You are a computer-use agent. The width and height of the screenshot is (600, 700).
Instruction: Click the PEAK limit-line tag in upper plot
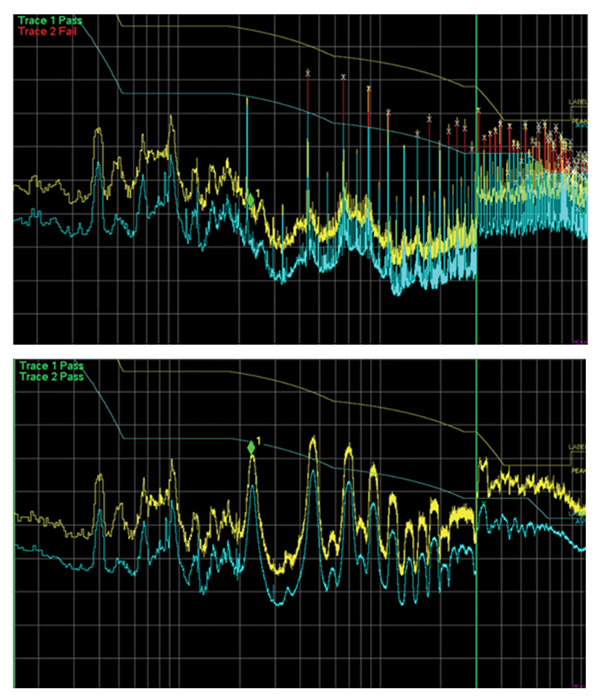(578, 121)
